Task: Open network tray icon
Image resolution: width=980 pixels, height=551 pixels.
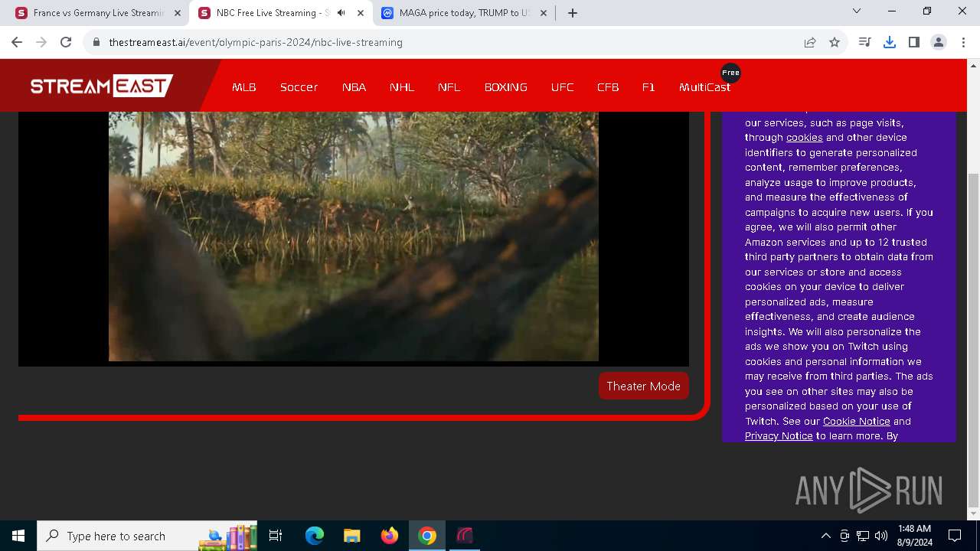Action: (x=863, y=536)
